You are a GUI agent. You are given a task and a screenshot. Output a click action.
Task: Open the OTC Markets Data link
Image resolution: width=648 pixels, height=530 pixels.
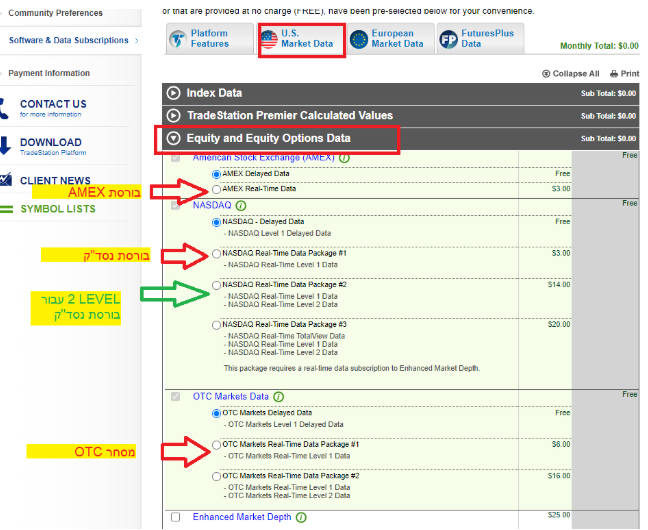(x=231, y=397)
